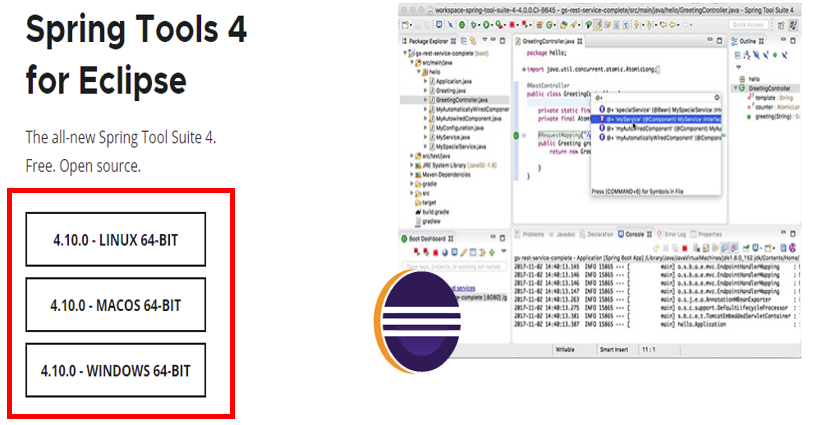817x425 pixels.
Task: Click the Javadoc tab in bottom panel
Action: (x=562, y=234)
